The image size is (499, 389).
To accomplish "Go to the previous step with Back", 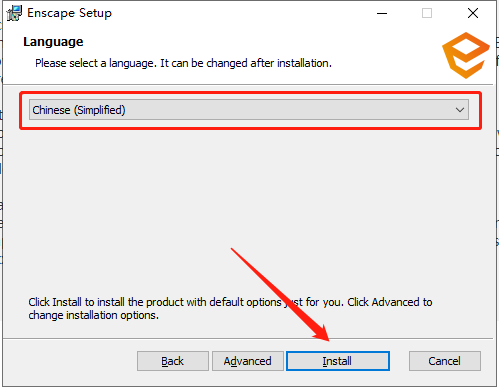I will coord(173,361).
